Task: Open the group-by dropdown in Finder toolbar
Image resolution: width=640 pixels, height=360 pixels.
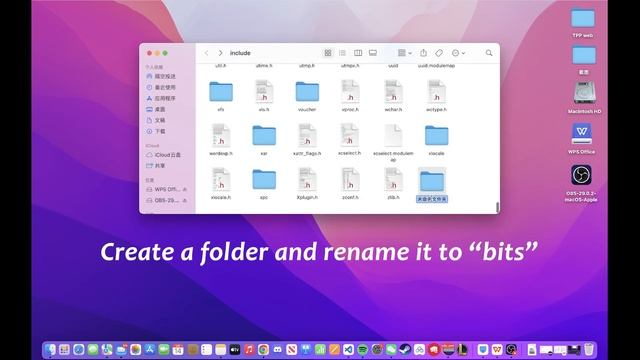Action: pos(404,53)
